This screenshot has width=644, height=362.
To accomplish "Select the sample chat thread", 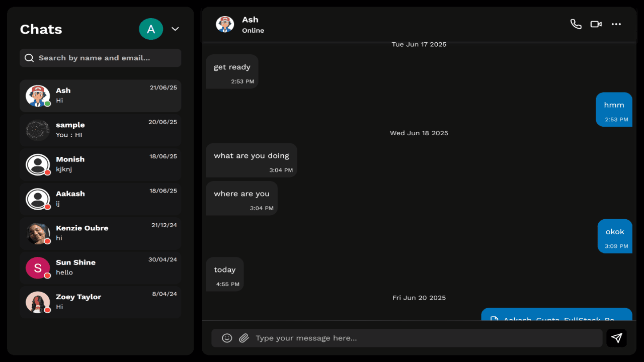I will (x=100, y=130).
